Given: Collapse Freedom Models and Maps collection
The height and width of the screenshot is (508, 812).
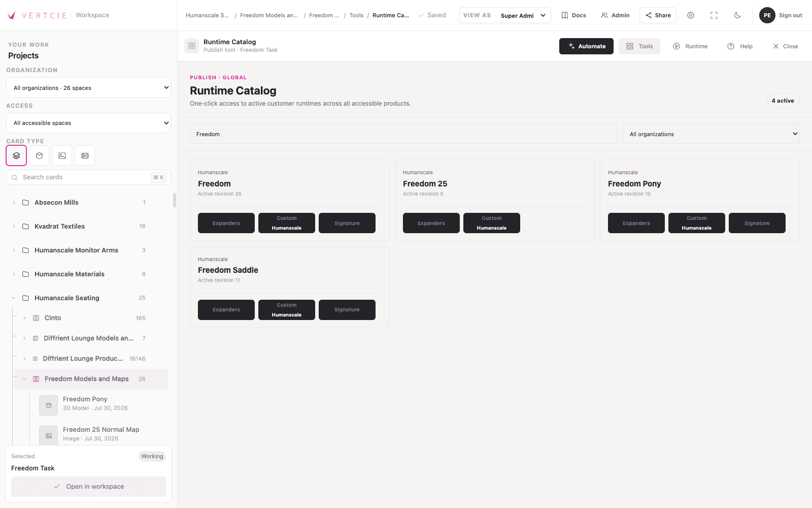Looking at the screenshot, I should [24, 379].
